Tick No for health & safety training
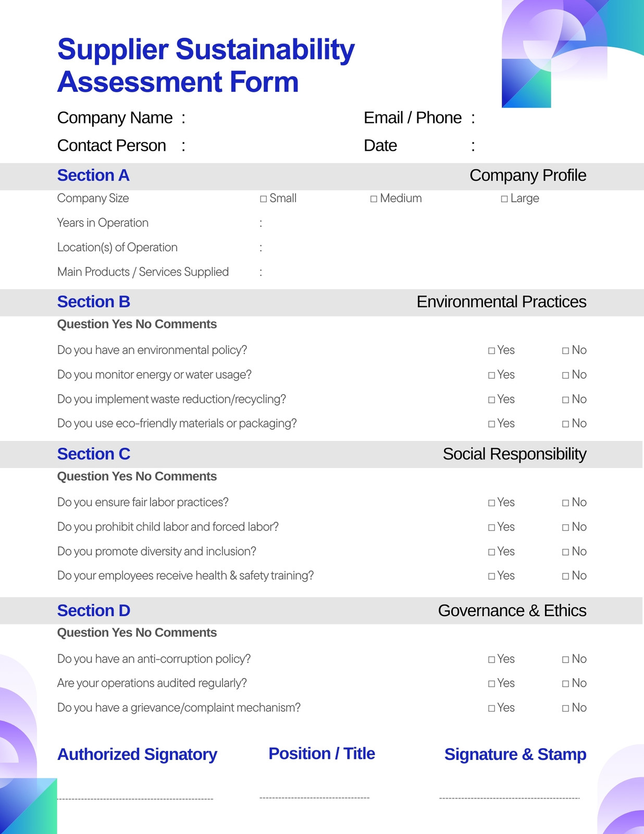This screenshot has width=644, height=834. (x=565, y=577)
